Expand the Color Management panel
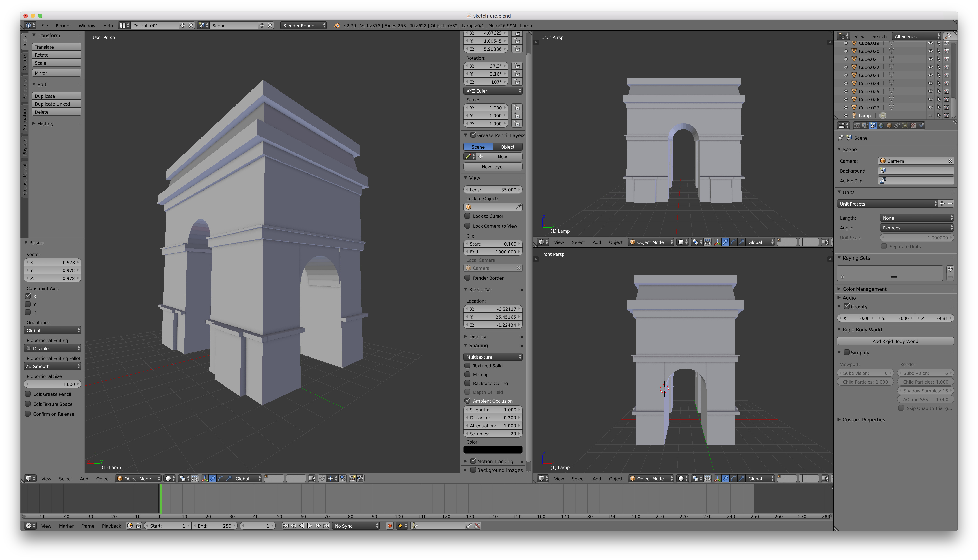Image resolution: width=978 pixels, height=560 pixels. (x=864, y=289)
